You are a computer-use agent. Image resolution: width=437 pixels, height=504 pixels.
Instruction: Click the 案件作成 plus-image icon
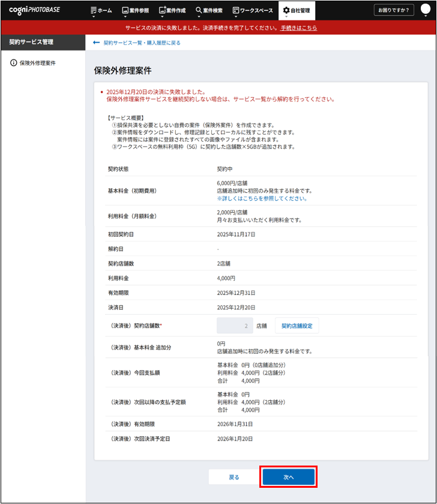(x=162, y=10)
